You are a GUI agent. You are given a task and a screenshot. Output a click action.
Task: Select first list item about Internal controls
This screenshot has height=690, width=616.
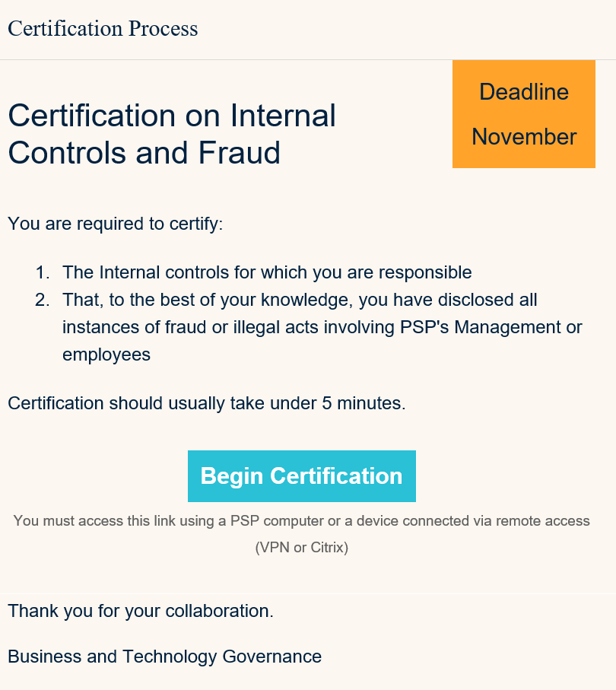[267, 272]
